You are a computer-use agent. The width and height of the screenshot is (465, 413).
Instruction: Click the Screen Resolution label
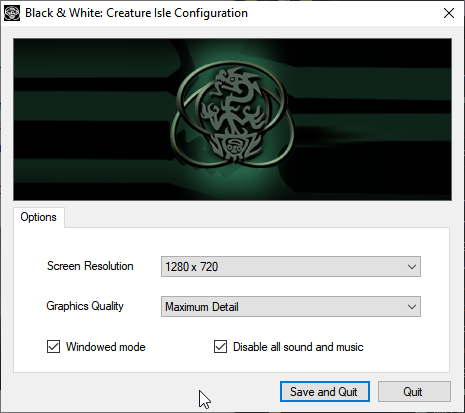90,266
